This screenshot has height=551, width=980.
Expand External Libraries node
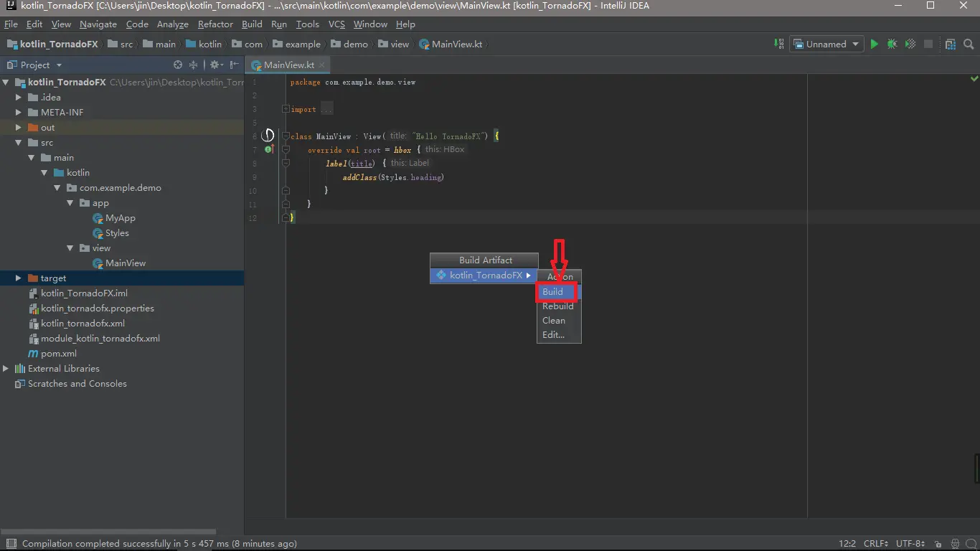click(x=6, y=369)
